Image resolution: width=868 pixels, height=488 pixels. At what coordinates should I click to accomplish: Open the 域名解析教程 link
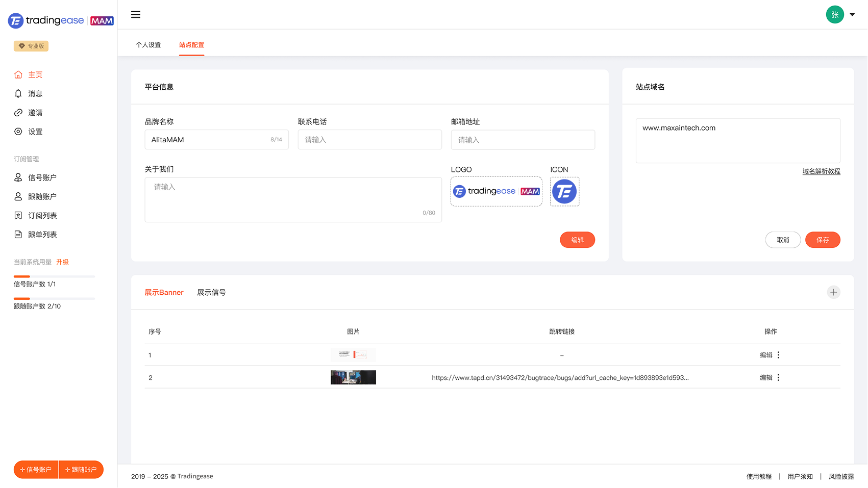821,171
